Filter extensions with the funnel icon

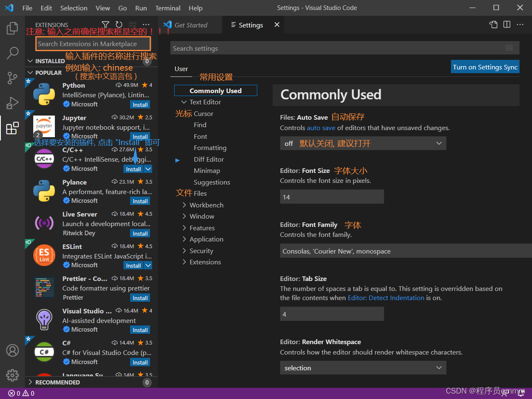click(x=106, y=25)
